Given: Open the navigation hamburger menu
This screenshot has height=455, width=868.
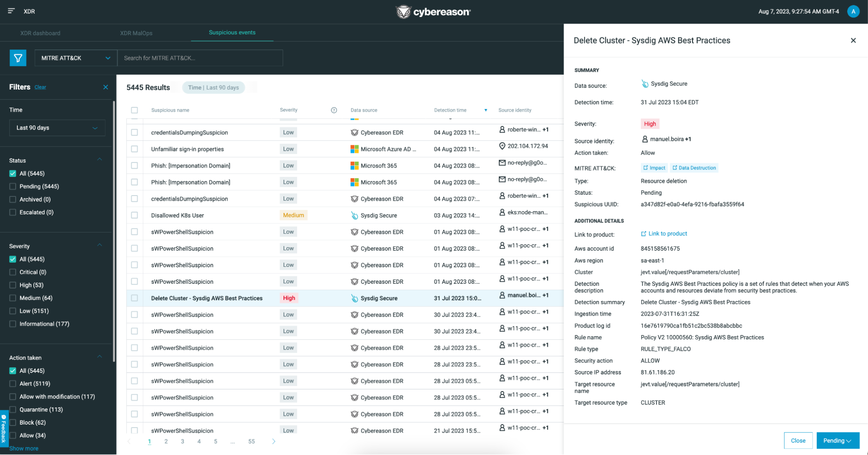Looking at the screenshot, I should point(11,11).
